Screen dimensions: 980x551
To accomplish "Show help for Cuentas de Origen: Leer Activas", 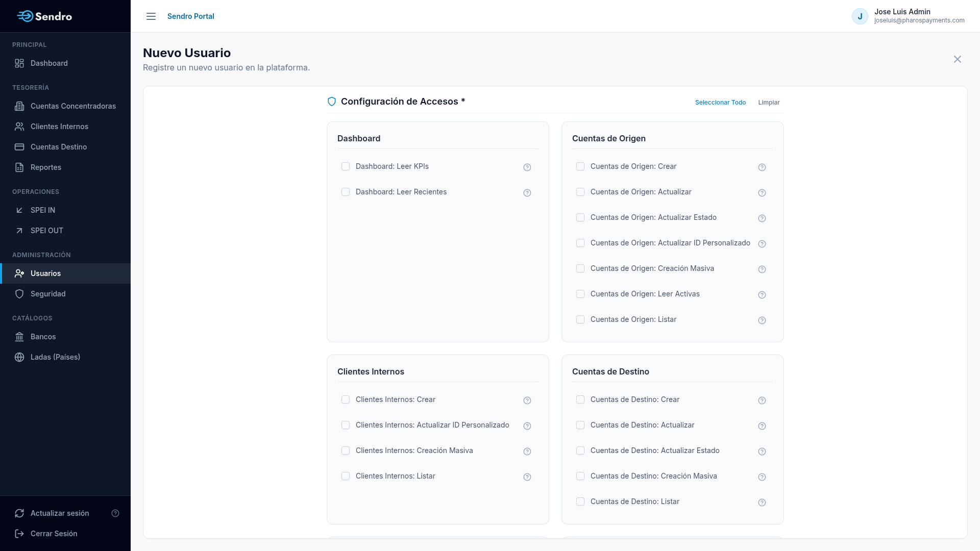I will tap(762, 295).
